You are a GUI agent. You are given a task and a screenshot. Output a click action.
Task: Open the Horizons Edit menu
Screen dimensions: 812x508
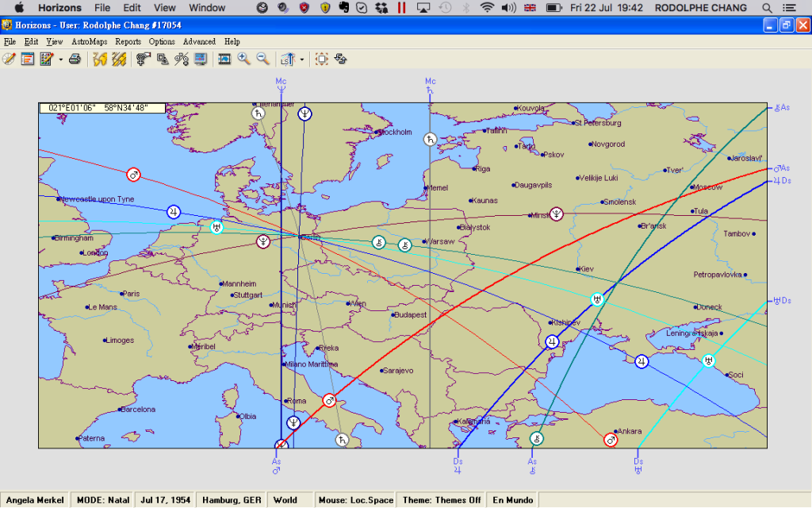click(x=31, y=41)
